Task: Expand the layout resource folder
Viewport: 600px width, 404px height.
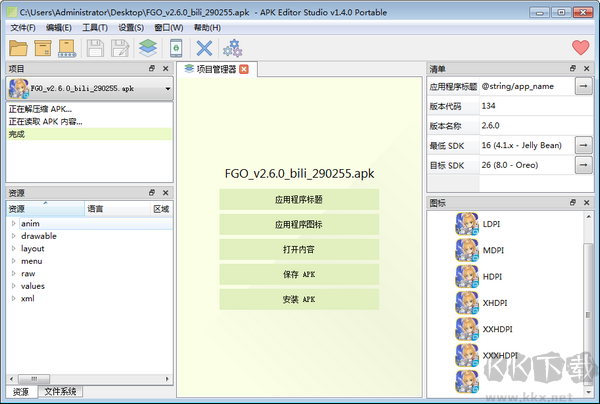Action: (x=13, y=249)
